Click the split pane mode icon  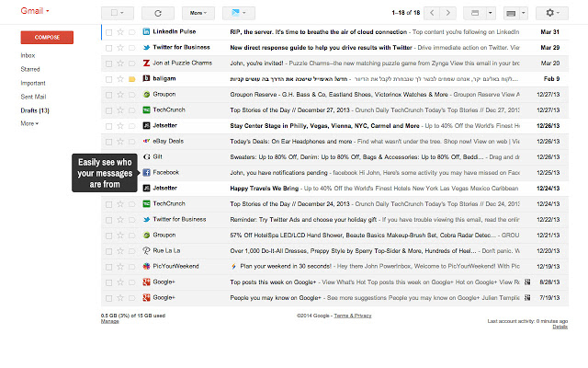pos(475,13)
